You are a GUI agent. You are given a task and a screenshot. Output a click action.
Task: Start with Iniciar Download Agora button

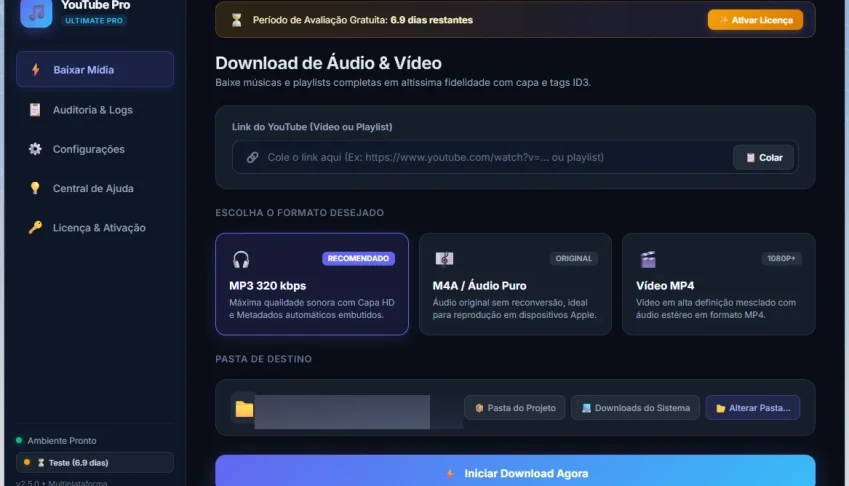pyautogui.click(x=515, y=471)
